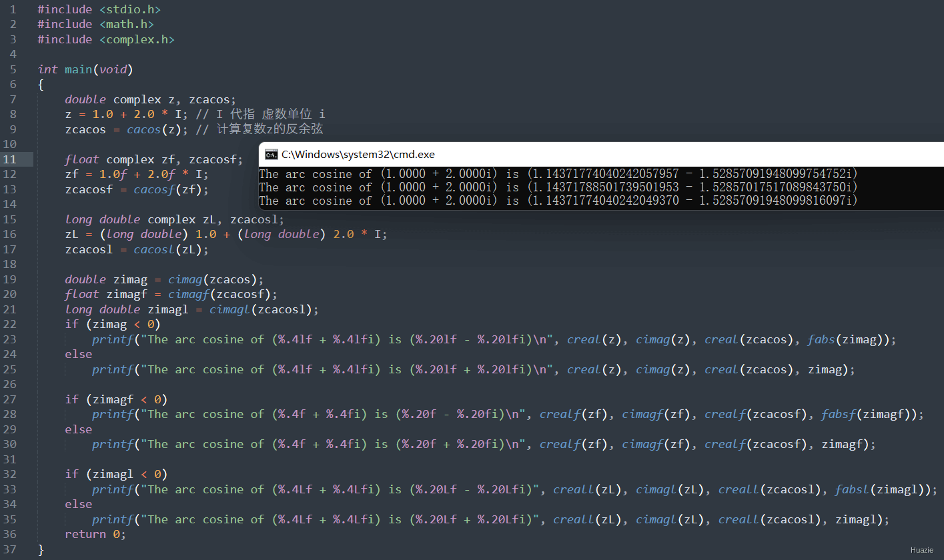Click the zL assignment with long double casts

click(226, 234)
